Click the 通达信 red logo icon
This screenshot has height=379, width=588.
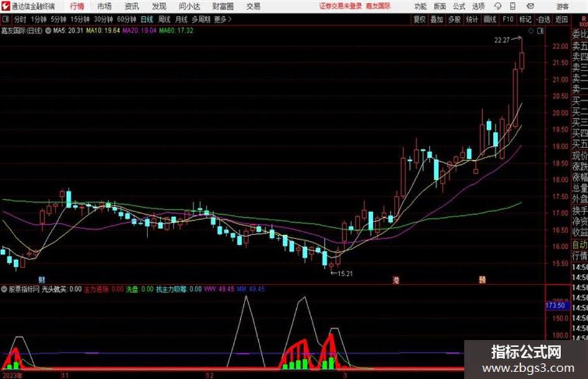(6, 6)
